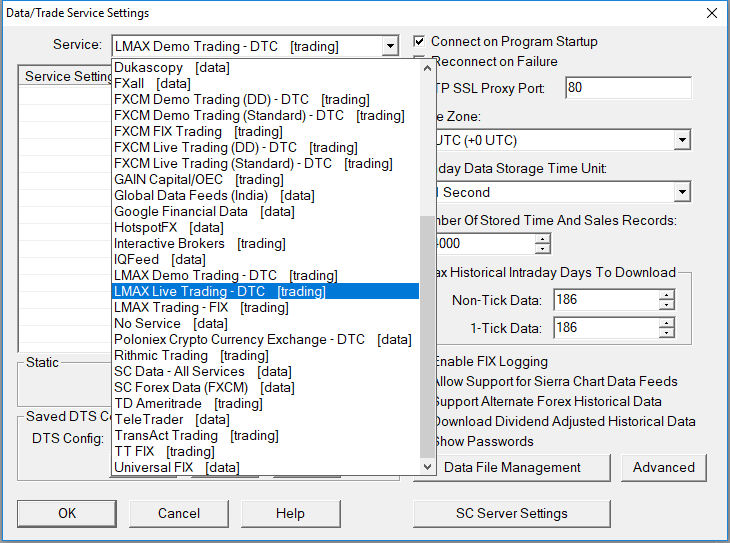
Task: Click service list scrollbar up arrow
Action: (427, 68)
